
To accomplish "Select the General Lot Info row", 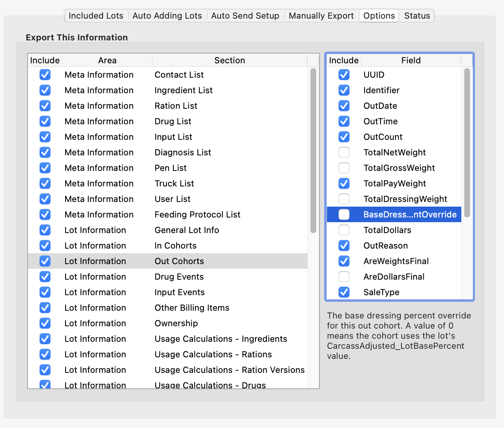I will pos(168,230).
